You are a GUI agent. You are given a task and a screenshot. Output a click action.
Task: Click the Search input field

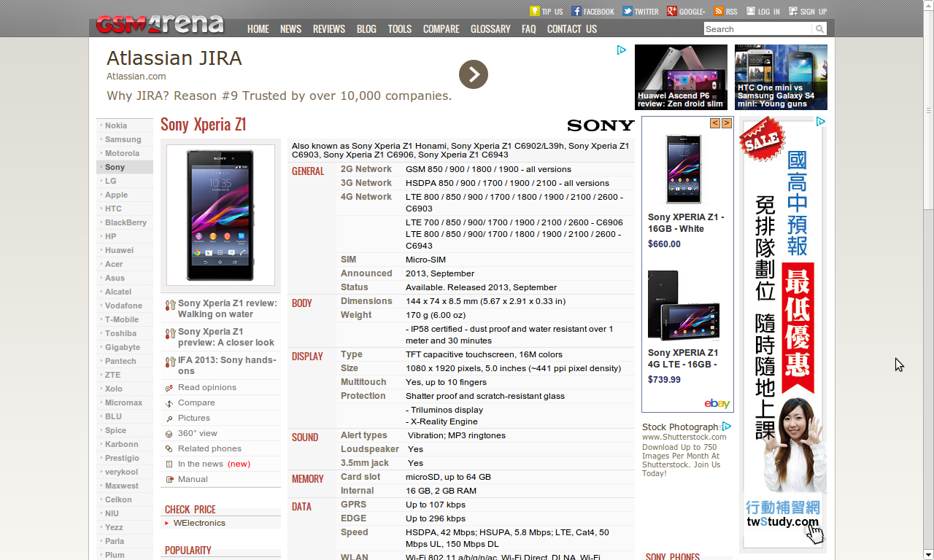(757, 29)
